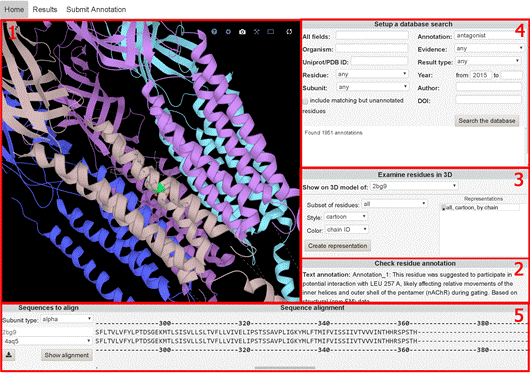
Task: Click into the Organism field
Action: 372,49
